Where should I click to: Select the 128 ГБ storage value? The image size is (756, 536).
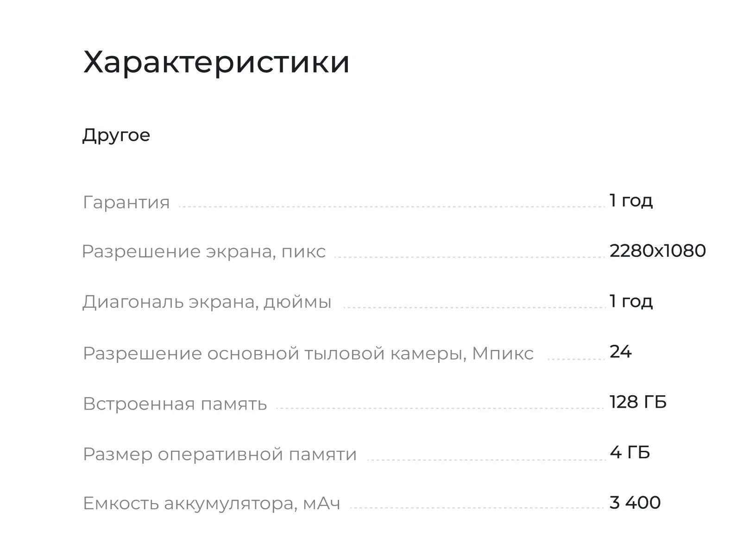[638, 402]
